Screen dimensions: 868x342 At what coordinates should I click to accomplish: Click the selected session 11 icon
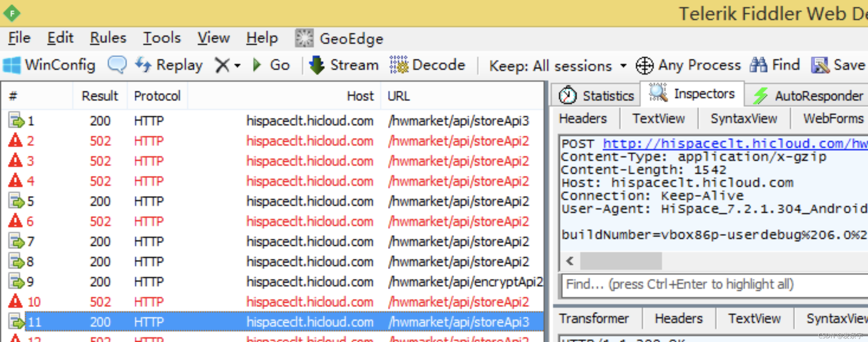(16, 321)
